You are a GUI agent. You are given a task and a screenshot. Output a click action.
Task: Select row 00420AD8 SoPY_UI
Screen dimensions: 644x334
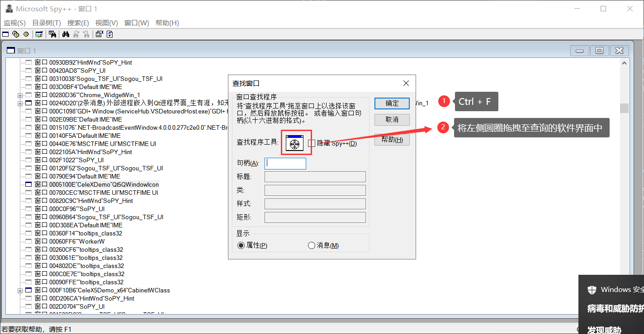(70, 71)
